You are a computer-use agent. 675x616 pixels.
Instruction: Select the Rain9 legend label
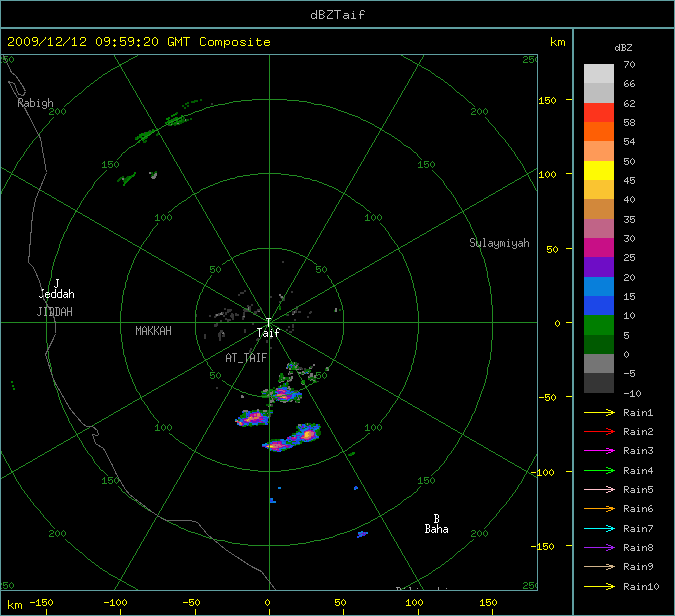coord(638,566)
